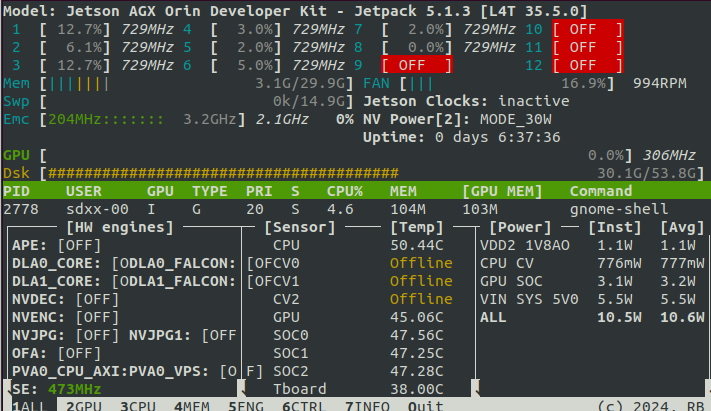Click the red OFF box for CPU 10
This screenshot has height=411, width=711.
[588, 29]
